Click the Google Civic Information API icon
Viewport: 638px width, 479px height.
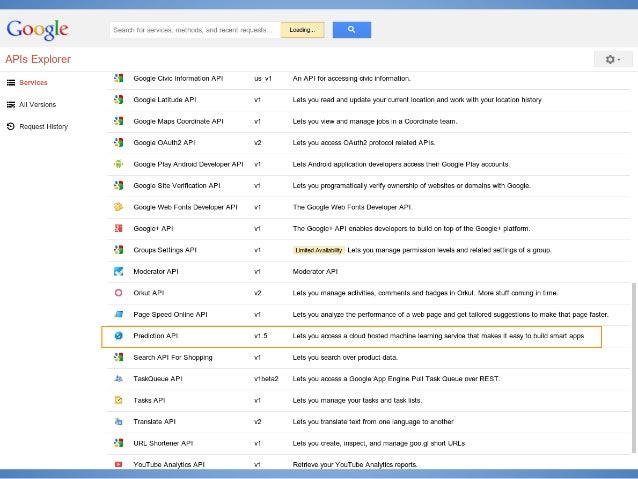point(118,78)
